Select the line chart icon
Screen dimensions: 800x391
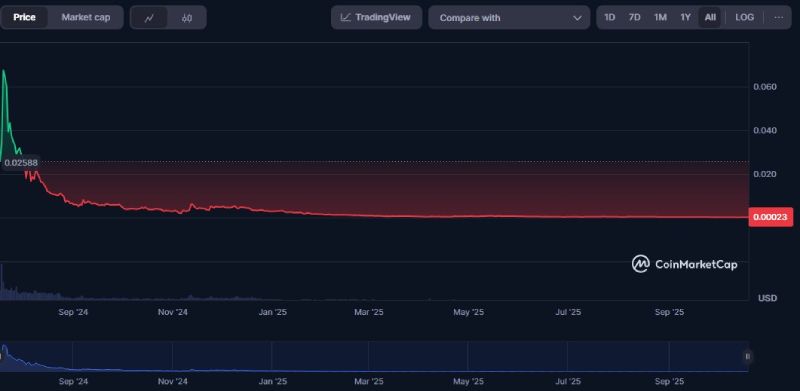tap(149, 18)
